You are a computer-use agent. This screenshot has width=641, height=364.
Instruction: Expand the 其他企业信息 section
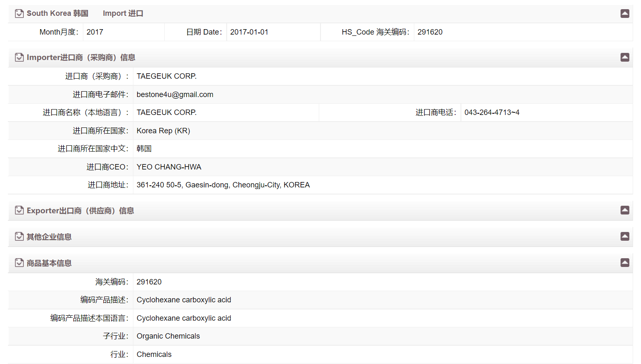tap(625, 236)
